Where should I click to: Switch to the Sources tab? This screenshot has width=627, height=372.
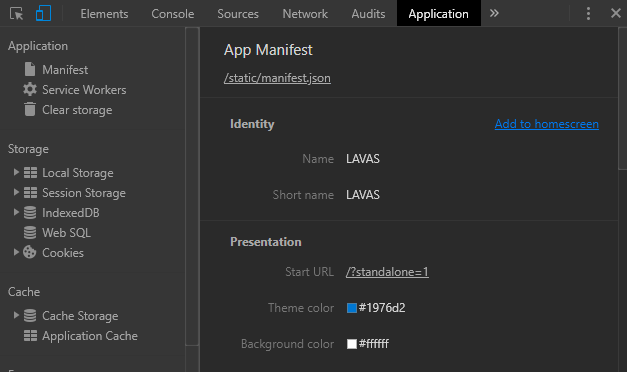coord(238,14)
